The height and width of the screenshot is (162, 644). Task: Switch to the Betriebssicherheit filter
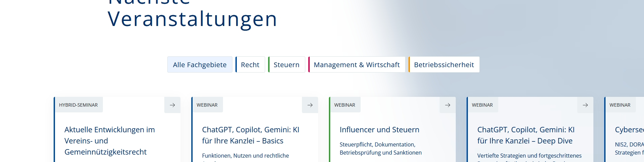pos(444,64)
